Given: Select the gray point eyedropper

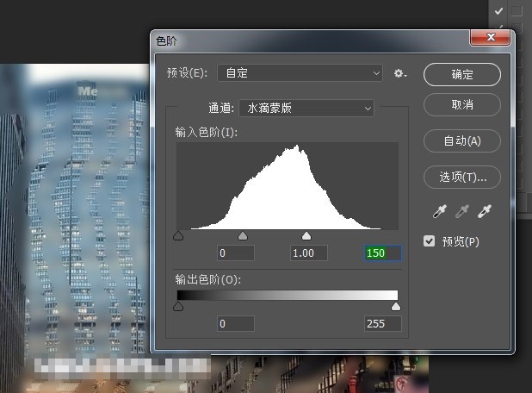Looking at the screenshot, I should click(x=461, y=211).
